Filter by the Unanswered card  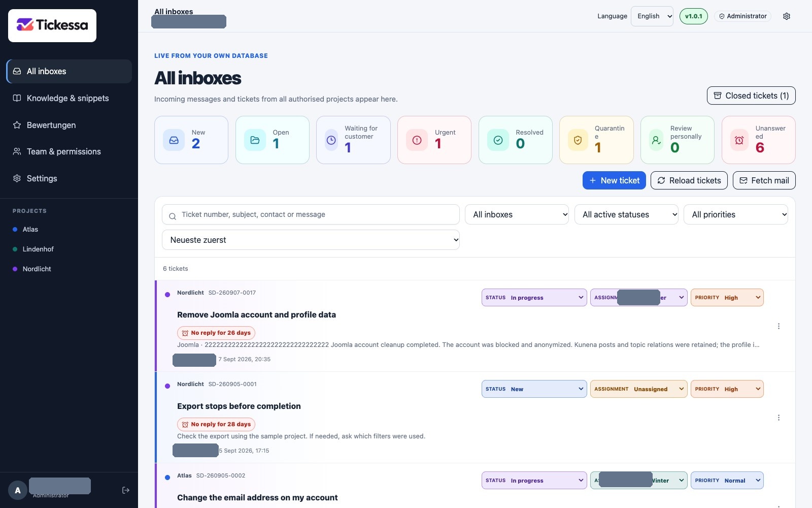[759, 140]
